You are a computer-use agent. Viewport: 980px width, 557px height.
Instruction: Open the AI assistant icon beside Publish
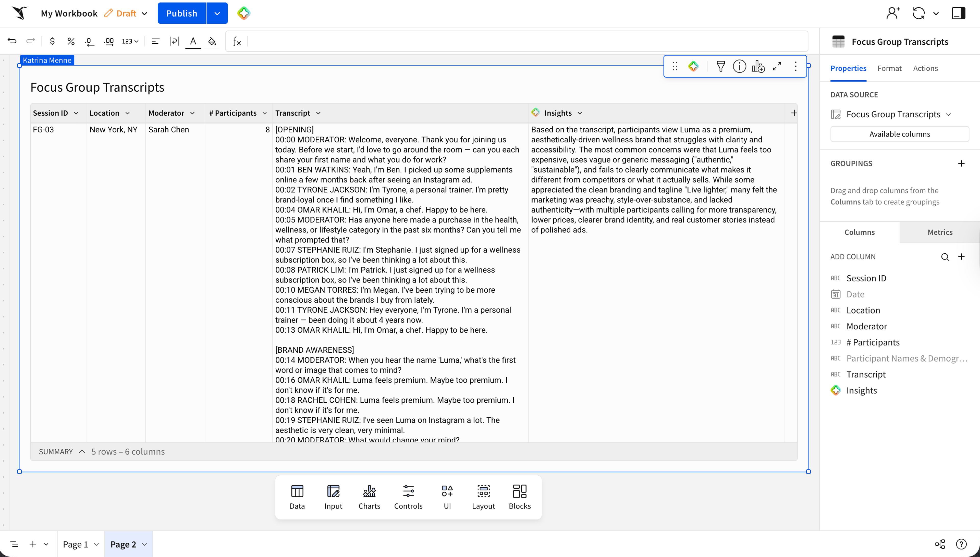tap(244, 13)
